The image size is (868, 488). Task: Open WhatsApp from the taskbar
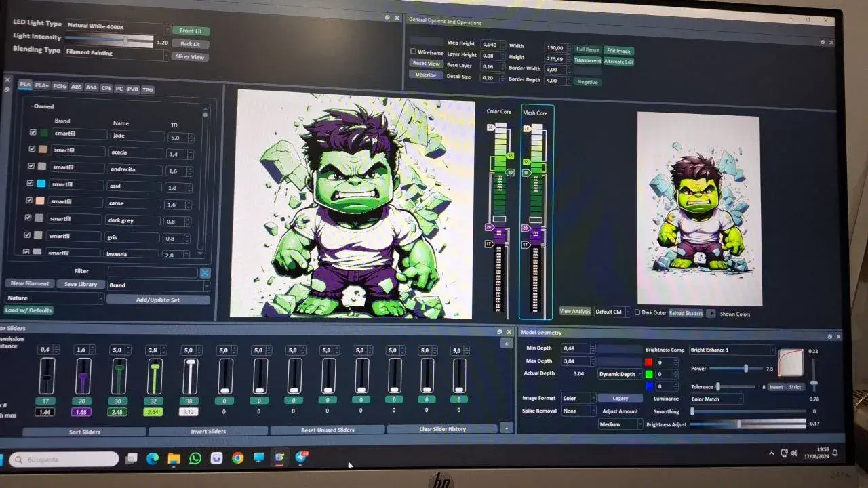point(195,458)
